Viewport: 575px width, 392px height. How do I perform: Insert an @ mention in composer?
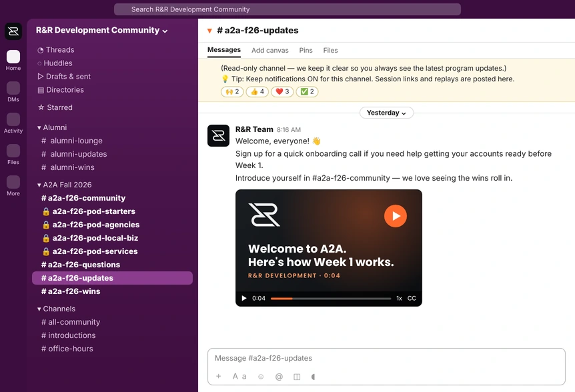click(x=279, y=377)
